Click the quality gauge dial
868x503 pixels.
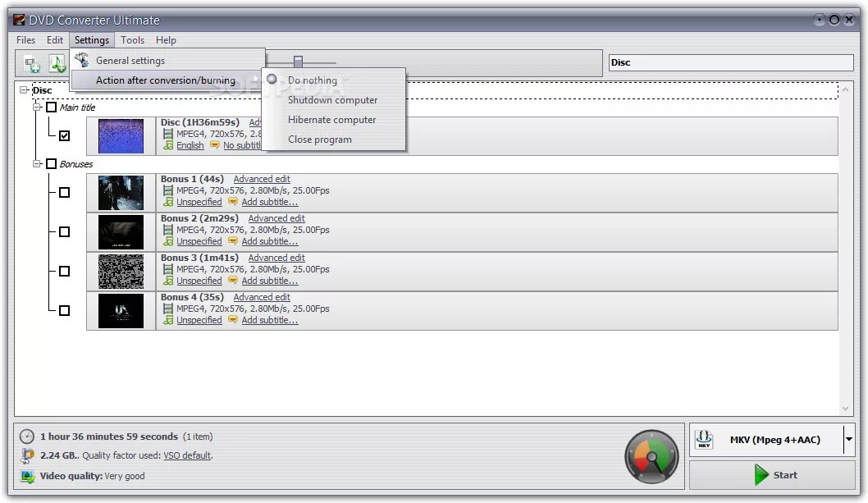click(651, 457)
